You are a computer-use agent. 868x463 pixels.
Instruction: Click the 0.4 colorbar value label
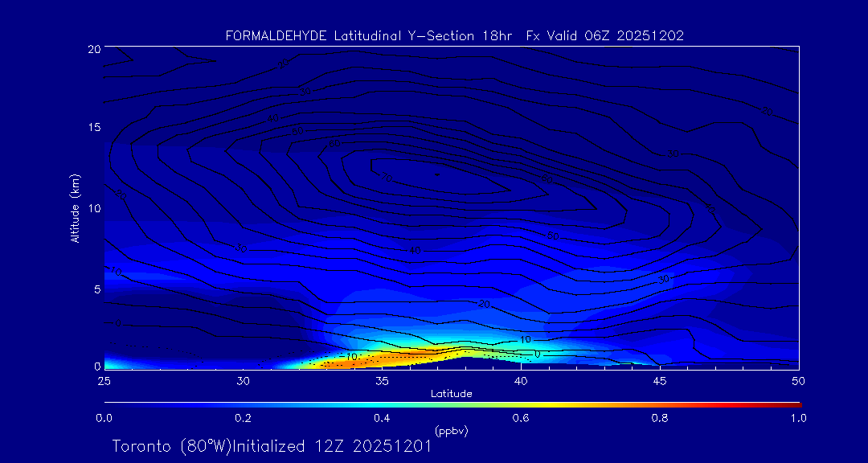point(382,418)
